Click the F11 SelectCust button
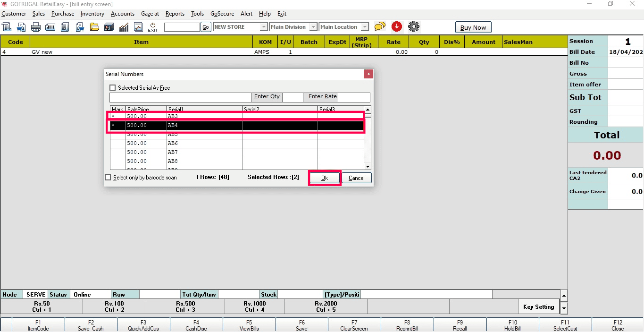 point(565,325)
